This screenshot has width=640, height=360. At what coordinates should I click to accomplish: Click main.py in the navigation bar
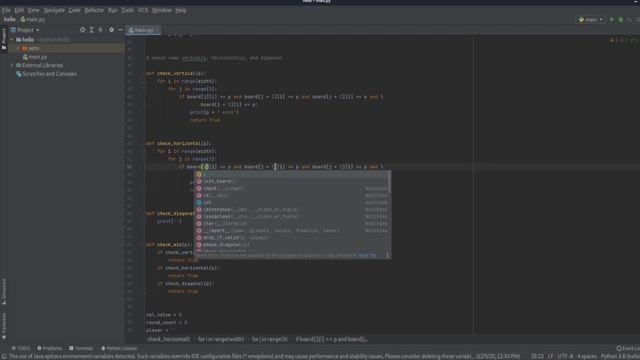pos(33,19)
